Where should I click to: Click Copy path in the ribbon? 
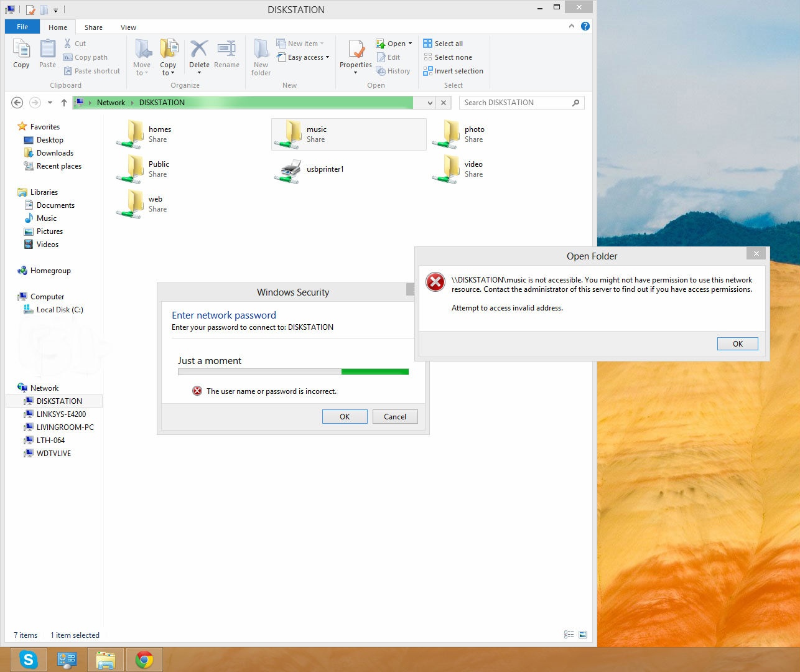pyautogui.click(x=85, y=57)
